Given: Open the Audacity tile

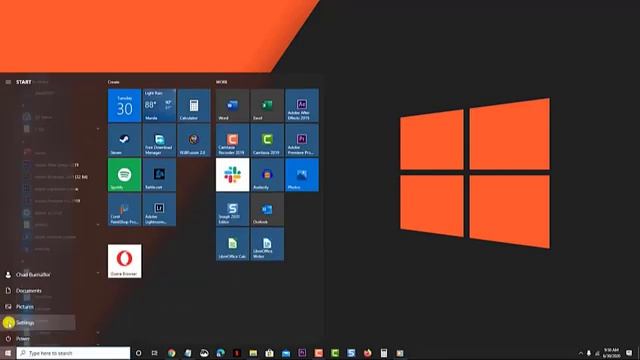Looking at the screenshot, I should pyautogui.click(x=267, y=175).
